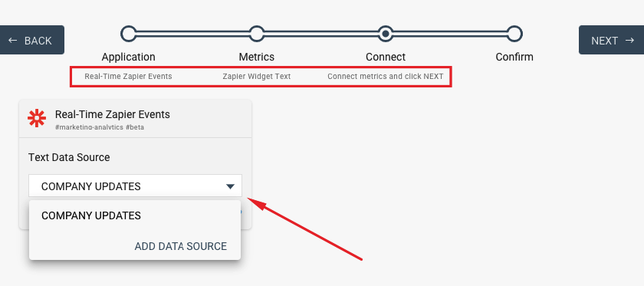Select the Application step circle
Screen dimensions: 644x286
[129, 34]
